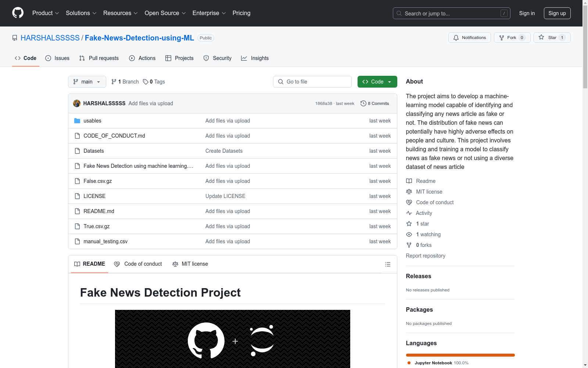The image size is (588, 368).
Task: Click Sign in link
Action: pos(527,13)
